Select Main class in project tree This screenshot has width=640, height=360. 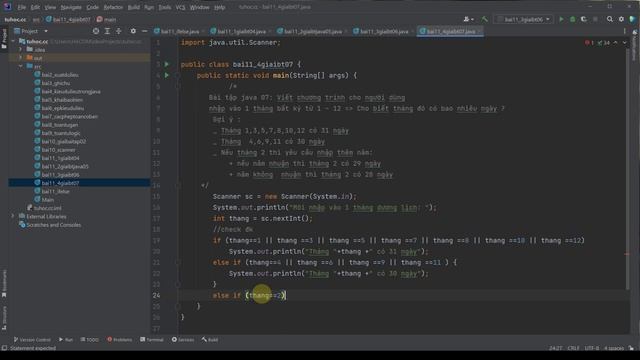point(47,200)
